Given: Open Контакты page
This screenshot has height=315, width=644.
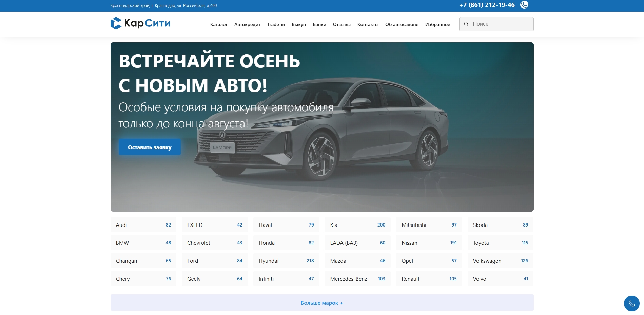Looking at the screenshot, I should (x=368, y=24).
